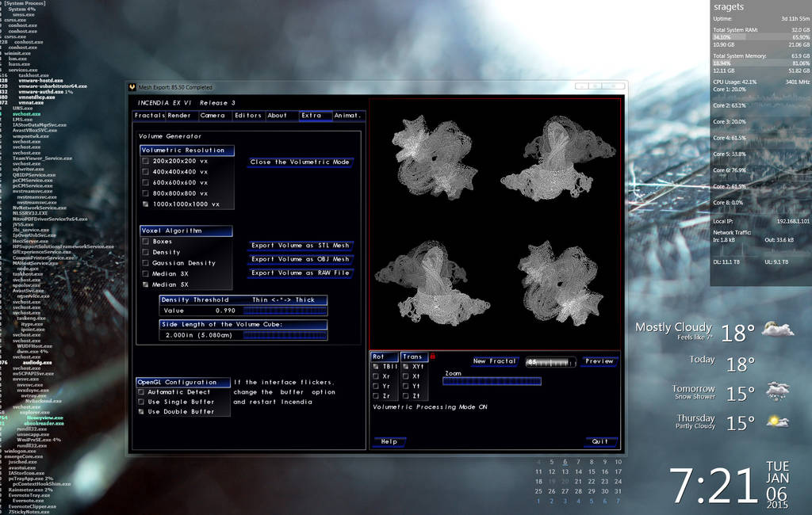Switch to the Animat. tab
812x515 pixels.
pyautogui.click(x=348, y=116)
